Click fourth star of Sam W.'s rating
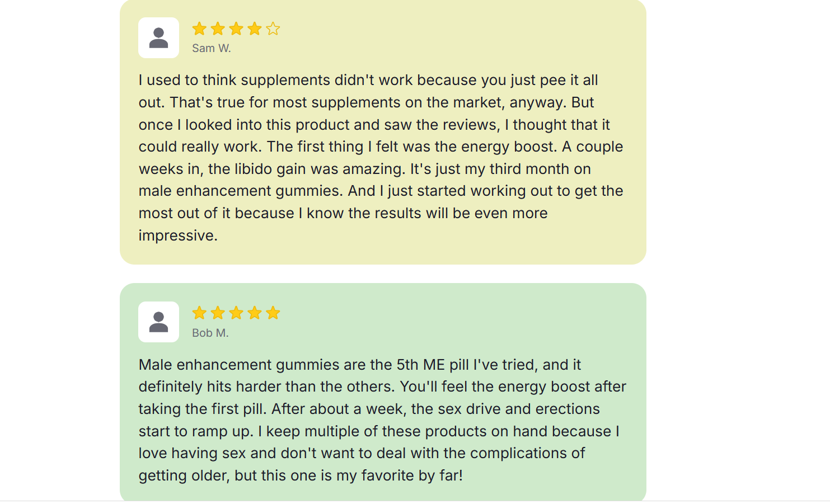Viewport: 830px width, 504px height. tap(255, 29)
